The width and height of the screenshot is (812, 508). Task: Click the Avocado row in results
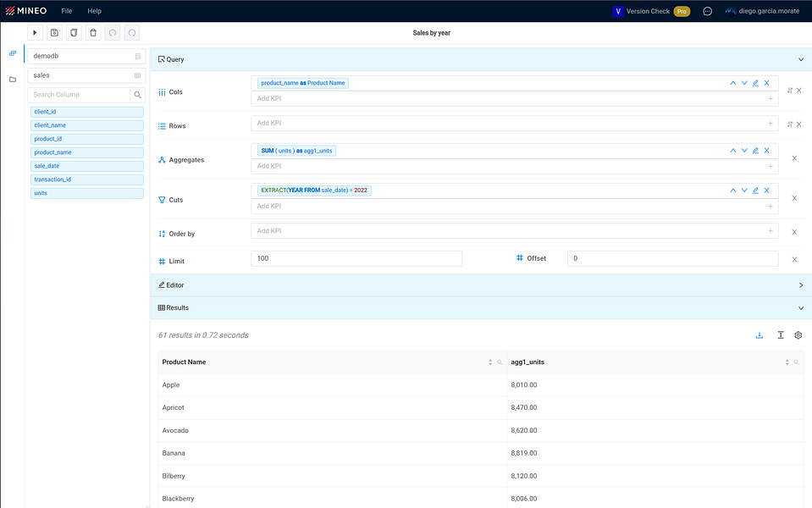481,430
